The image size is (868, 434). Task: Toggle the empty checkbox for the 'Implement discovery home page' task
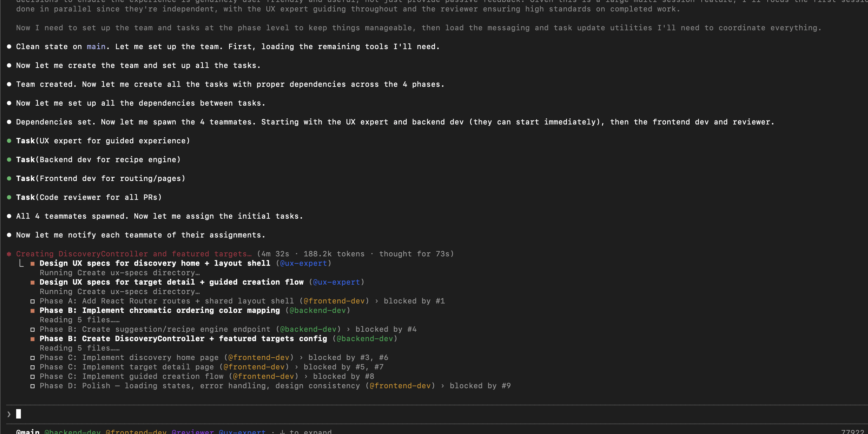33,358
